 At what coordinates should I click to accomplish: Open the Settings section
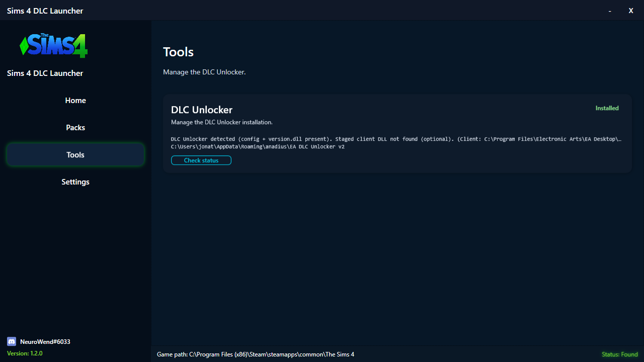(x=75, y=182)
